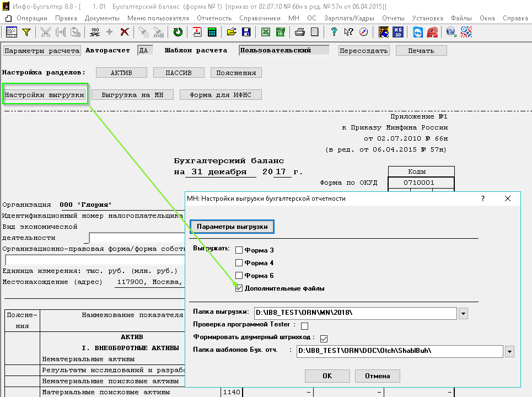532x397 pixels.
Task: Click the printer icon in toolbar
Action: point(300,32)
